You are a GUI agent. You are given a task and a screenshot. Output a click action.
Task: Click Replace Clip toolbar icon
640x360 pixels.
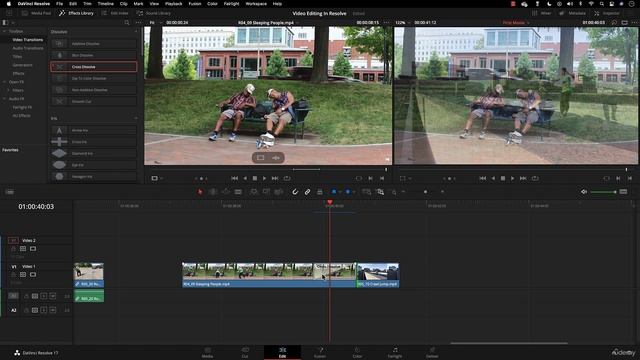click(279, 192)
